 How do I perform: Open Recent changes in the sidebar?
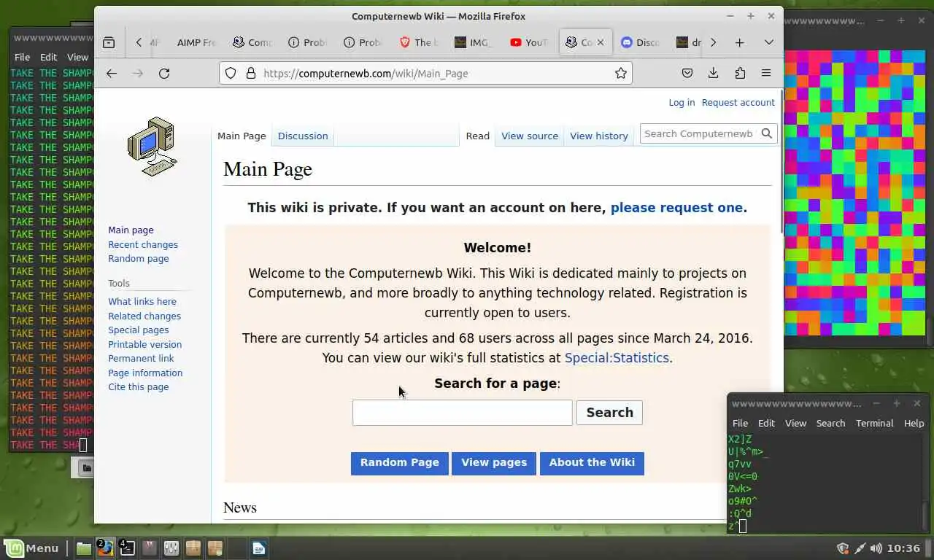(x=143, y=245)
